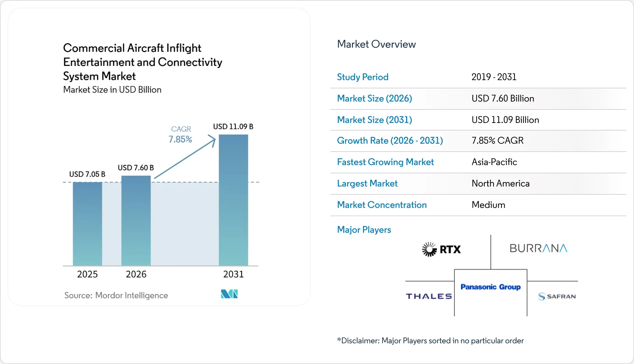Screen dimensions: 634x364
Task: Click the 'USD 11.09 B' bar label
Action: pyautogui.click(x=233, y=126)
